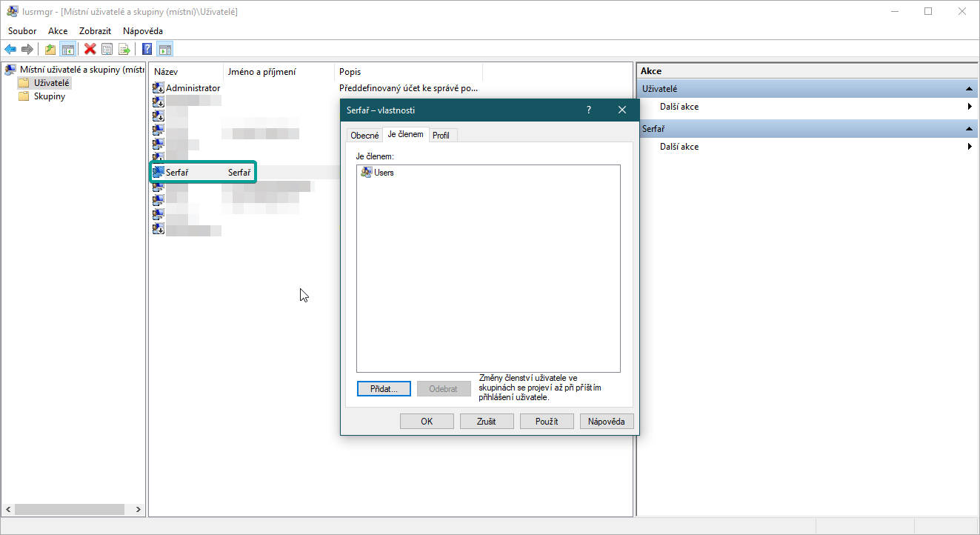Switch to the Profil tab
The width and height of the screenshot is (980, 535).
441,136
